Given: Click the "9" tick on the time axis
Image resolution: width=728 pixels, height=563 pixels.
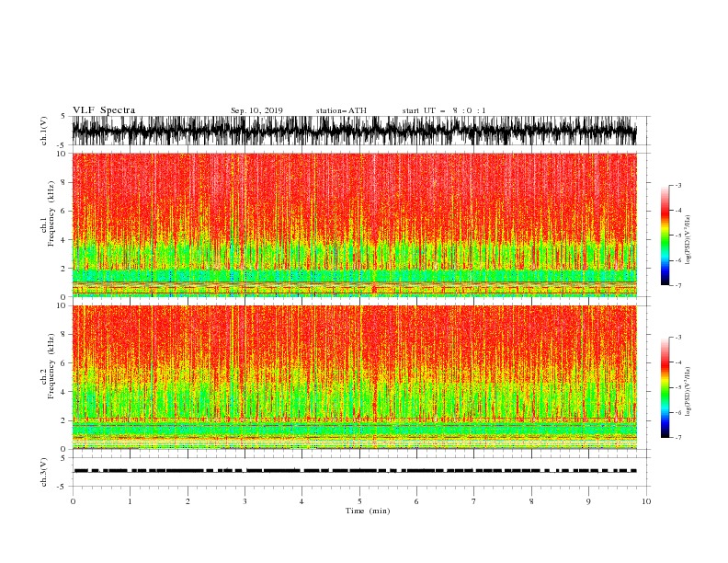Looking at the screenshot, I should click(588, 501).
